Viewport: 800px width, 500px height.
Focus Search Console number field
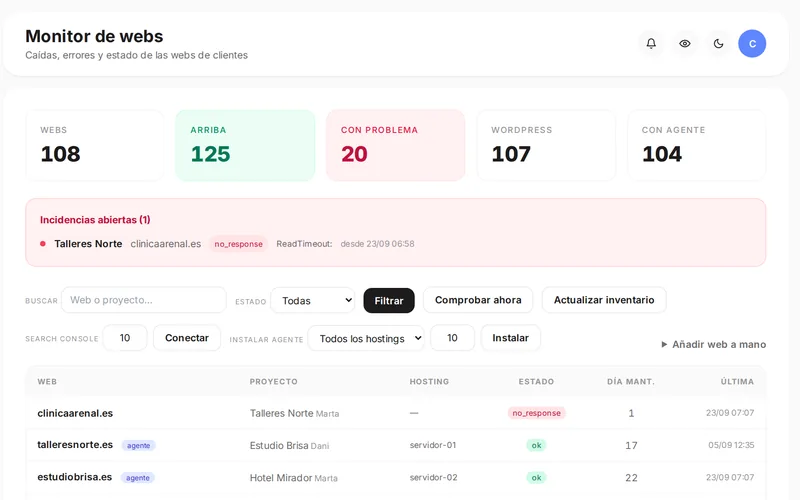pos(125,338)
